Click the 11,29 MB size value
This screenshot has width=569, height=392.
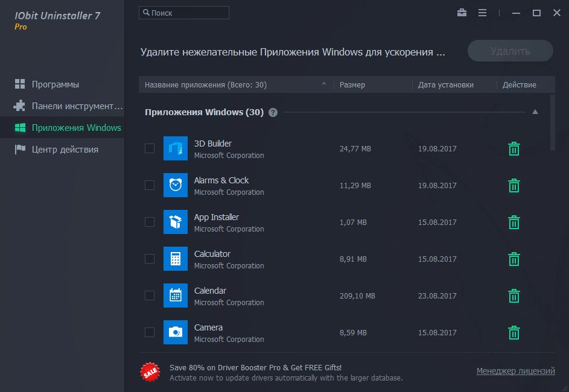[355, 185]
